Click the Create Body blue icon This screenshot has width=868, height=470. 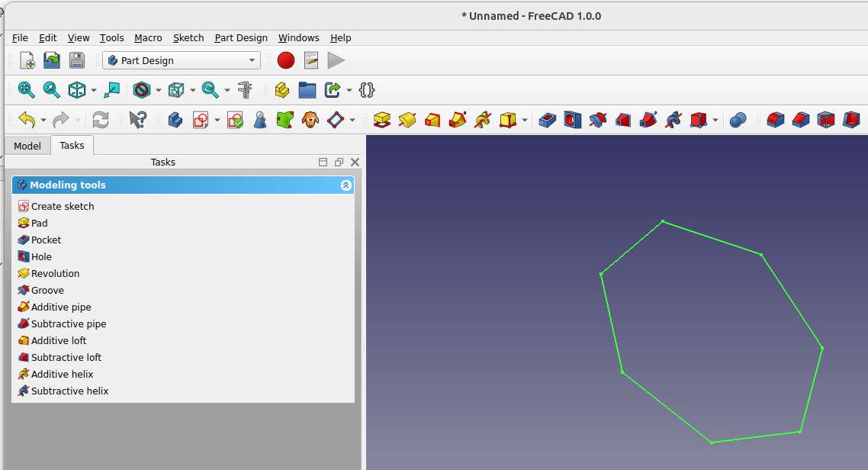[175, 120]
